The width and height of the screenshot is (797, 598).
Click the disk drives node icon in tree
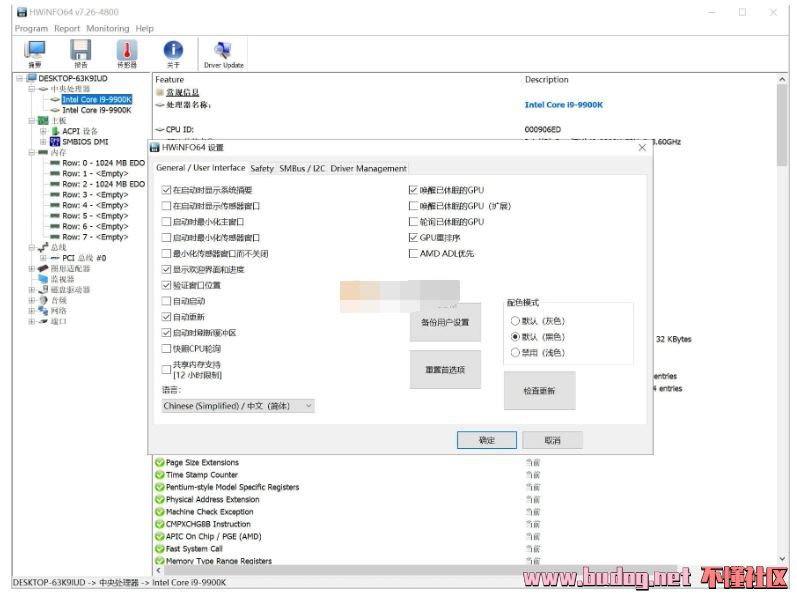coord(44,290)
